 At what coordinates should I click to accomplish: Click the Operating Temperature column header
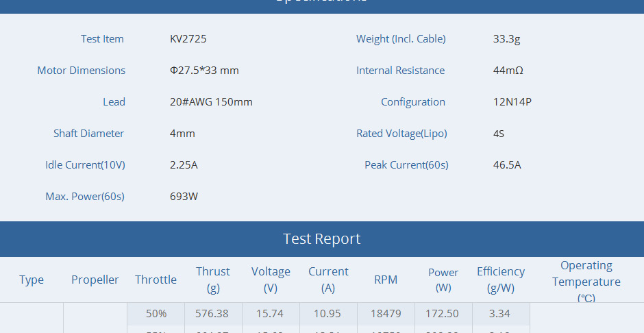pos(586,281)
